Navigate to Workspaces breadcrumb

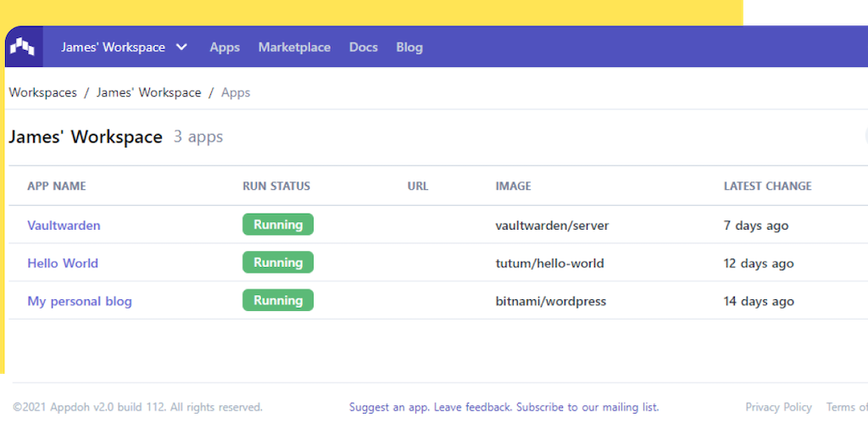tap(42, 92)
